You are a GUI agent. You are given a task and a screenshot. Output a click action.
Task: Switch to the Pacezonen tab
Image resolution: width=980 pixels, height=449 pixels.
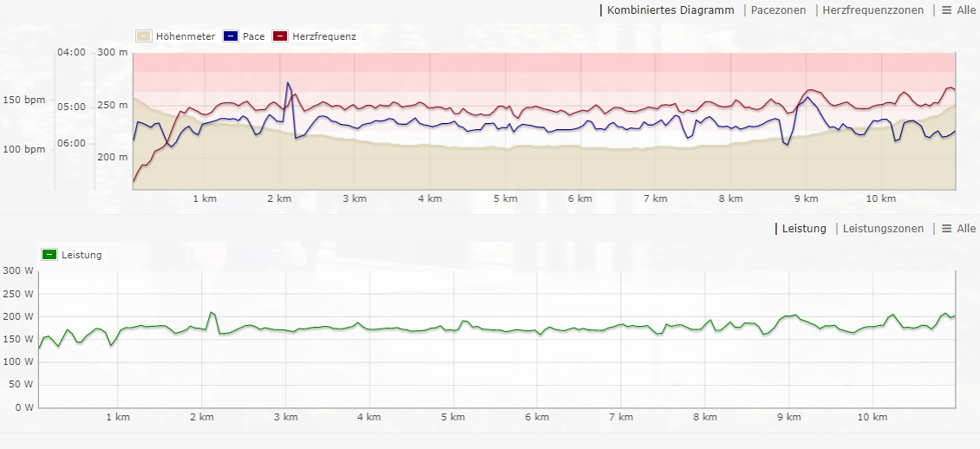[778, 10]
